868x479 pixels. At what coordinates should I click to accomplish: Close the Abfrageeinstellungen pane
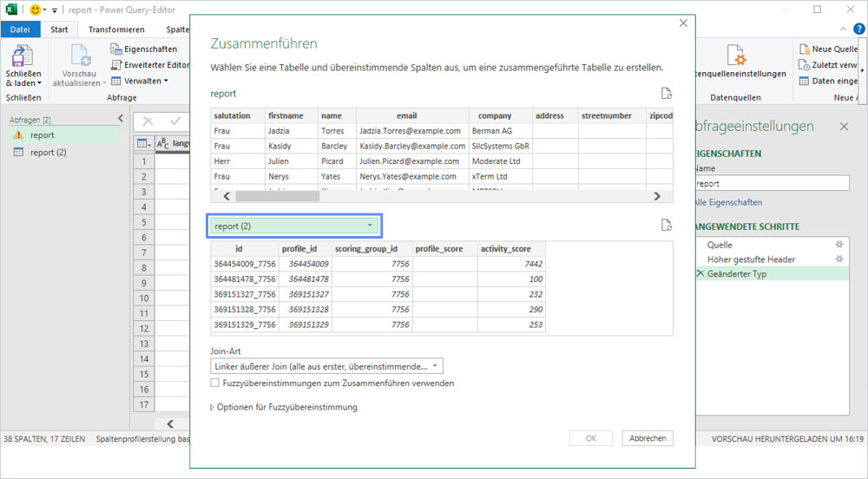pos(844,127)
